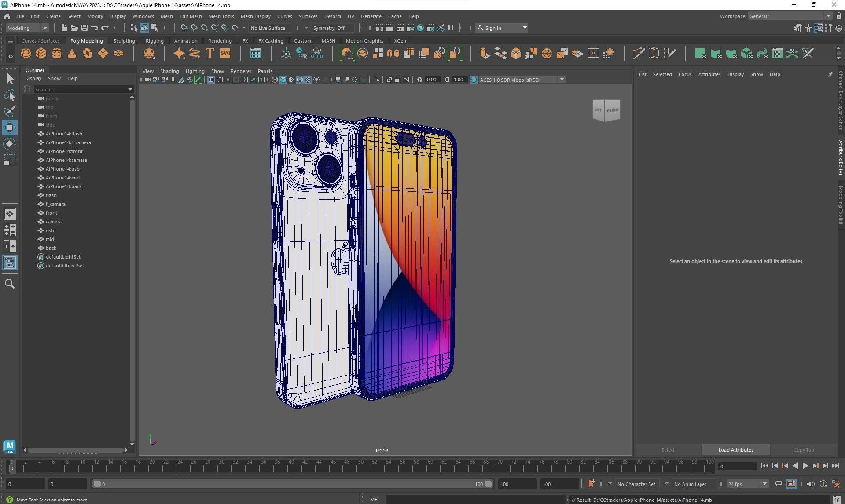
Task: Click the Attribute Editor vertical tab
Action: [x=840, y=157]
